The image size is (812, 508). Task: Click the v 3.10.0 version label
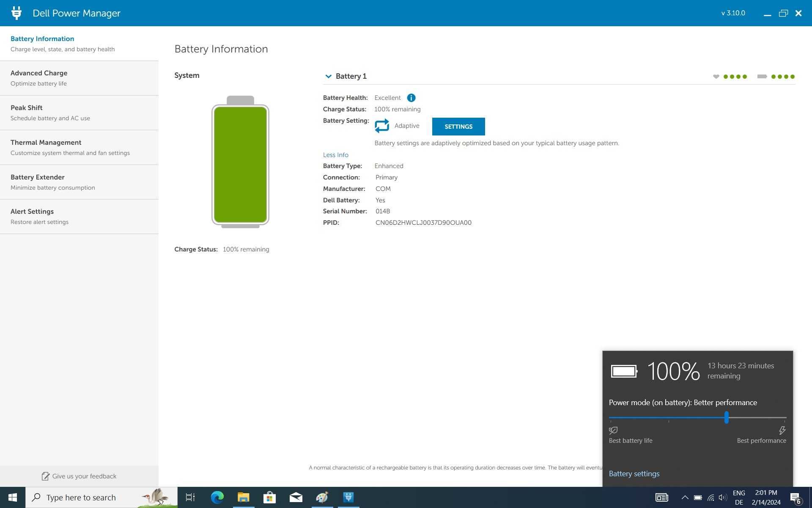point(733,13)
